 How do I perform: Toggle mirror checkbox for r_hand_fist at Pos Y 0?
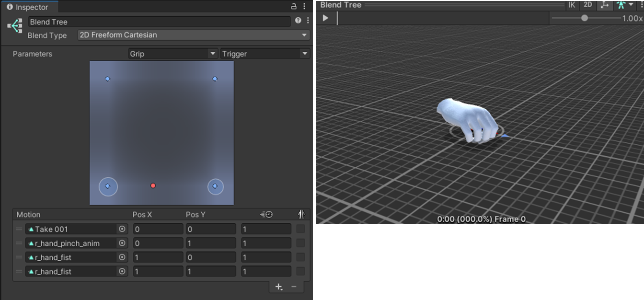300,257
